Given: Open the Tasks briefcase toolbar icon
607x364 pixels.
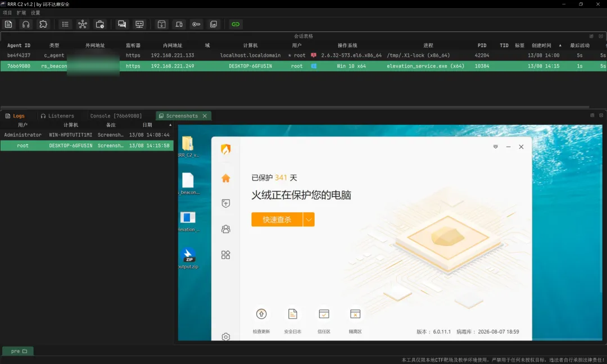Looking at the screenshot, I should [x=100, y=24].
